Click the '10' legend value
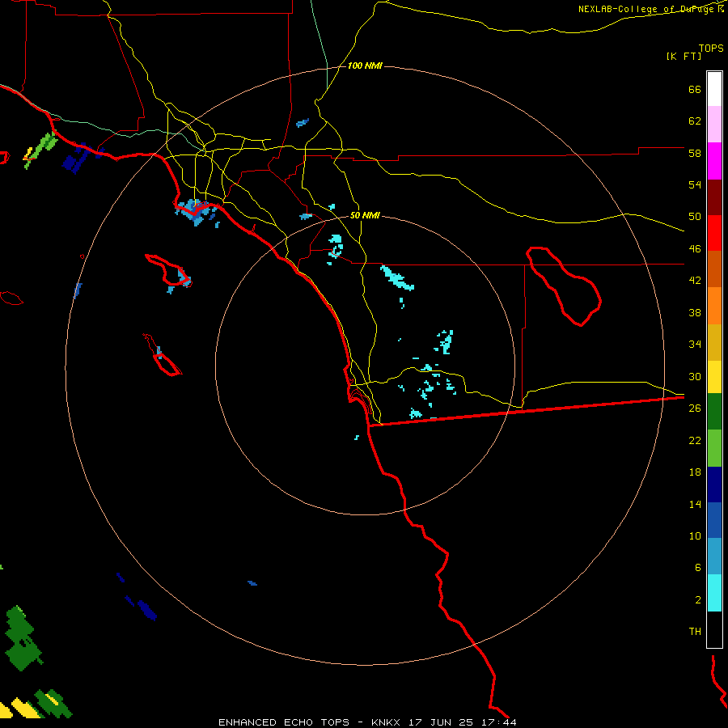 click(x=695, y=536)
